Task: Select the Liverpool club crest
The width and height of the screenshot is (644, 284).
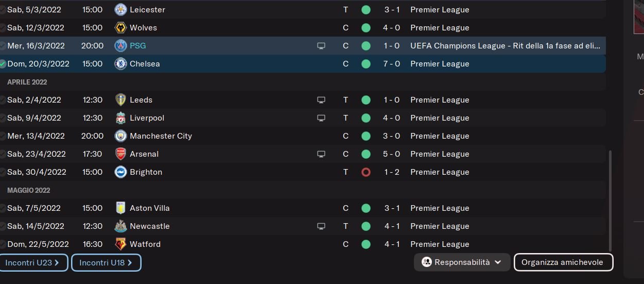Action: tap(120, 118)
